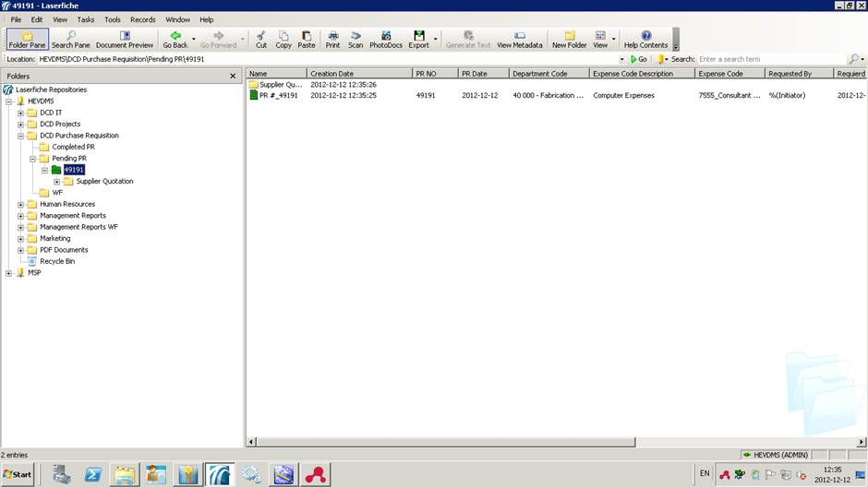Expand the MSP repository node
Screen dimensions: 868x488
tap(9, 273)
